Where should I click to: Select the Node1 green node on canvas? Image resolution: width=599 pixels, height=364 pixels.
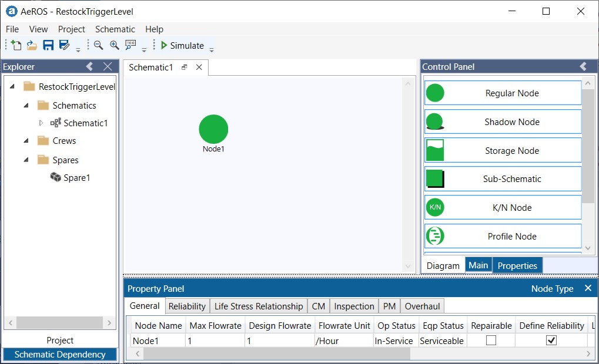(x=213, y=129)
